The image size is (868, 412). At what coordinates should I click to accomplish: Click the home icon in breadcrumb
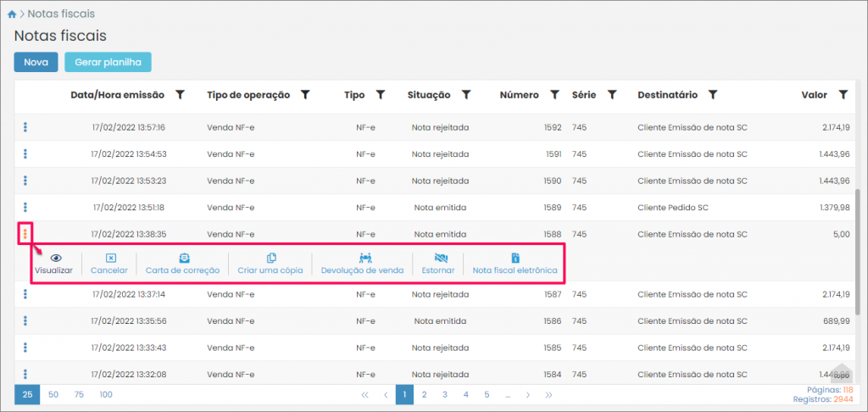(x=11, y=14)
